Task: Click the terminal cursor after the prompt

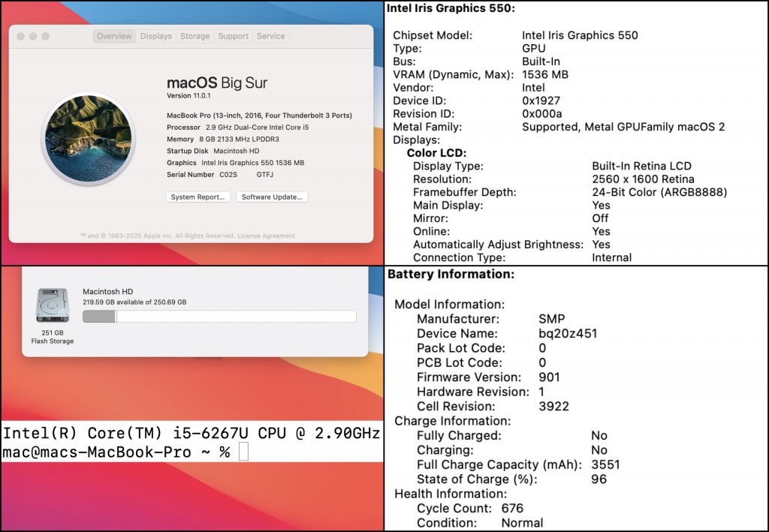Action: (x=243, y=452)
